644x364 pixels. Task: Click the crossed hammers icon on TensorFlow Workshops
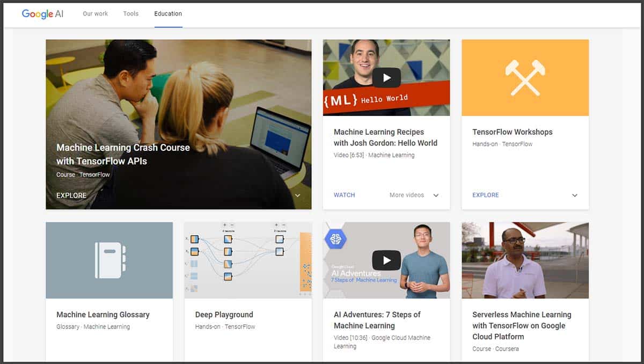tap(524, 77)
